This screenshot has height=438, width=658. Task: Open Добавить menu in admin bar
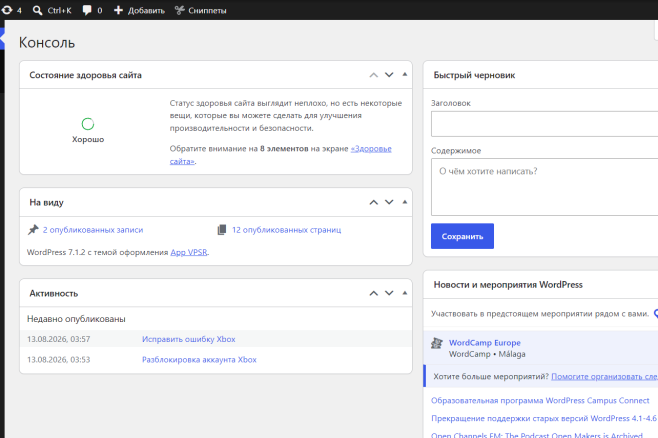point(139,10)
